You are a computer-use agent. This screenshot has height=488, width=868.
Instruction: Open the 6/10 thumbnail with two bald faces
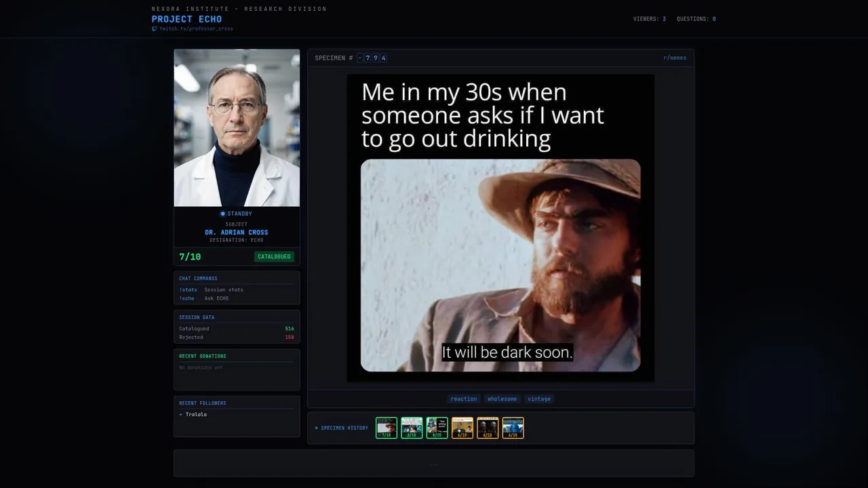click(x=488, y=428)
